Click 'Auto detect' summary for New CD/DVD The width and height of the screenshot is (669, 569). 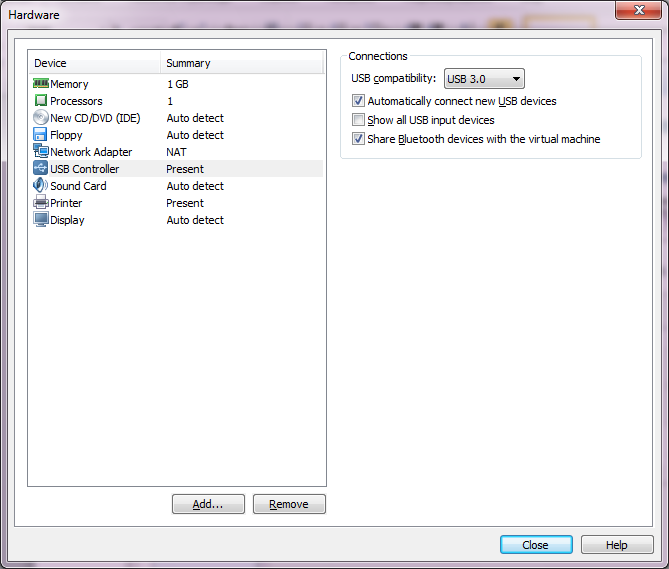point(195,118)
